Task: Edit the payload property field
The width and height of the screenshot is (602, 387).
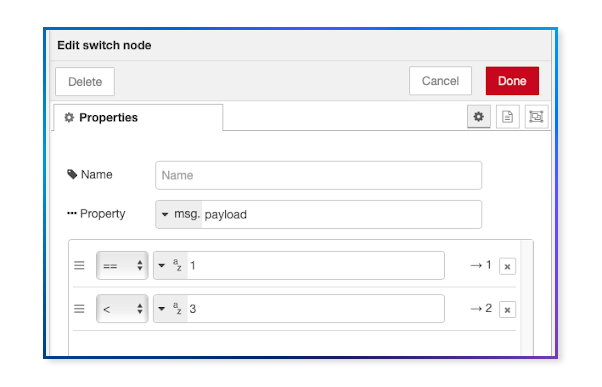Action: coord(341,214)
